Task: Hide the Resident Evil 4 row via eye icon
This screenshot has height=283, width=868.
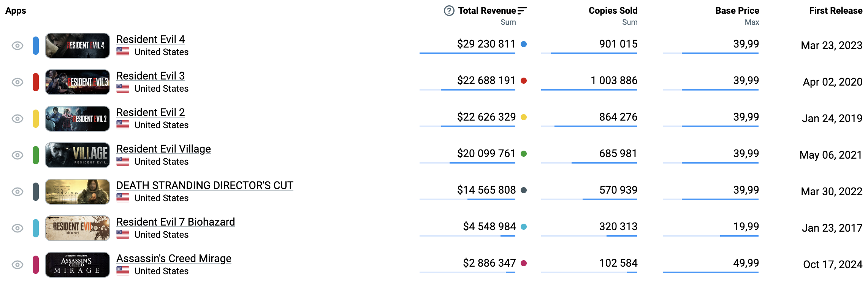Action: click(17, 46)
